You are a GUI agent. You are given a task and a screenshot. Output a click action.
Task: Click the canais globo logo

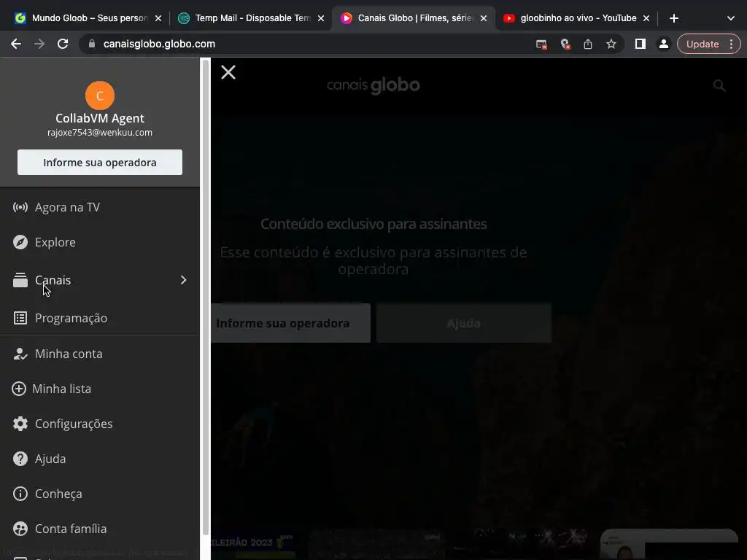click(373, 85)
